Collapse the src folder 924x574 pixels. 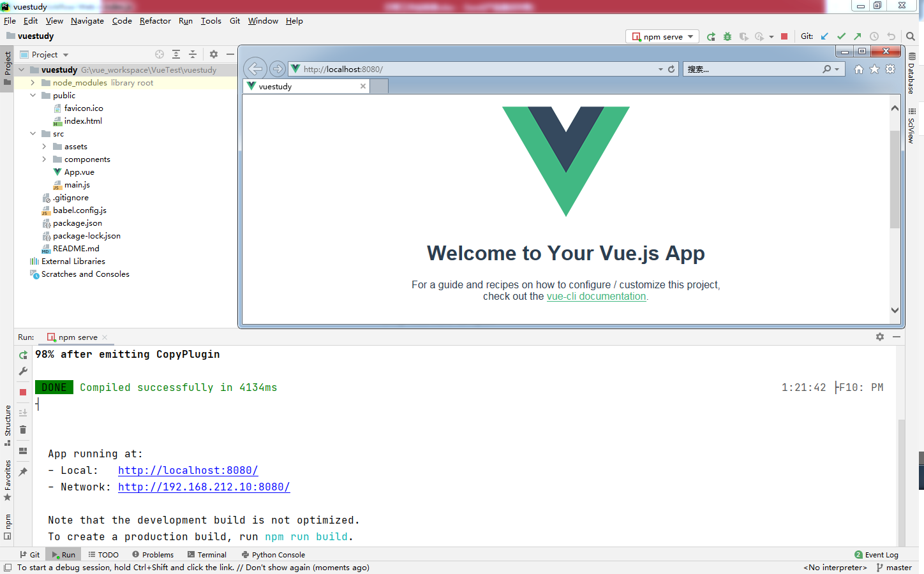(x=33, y=134)
